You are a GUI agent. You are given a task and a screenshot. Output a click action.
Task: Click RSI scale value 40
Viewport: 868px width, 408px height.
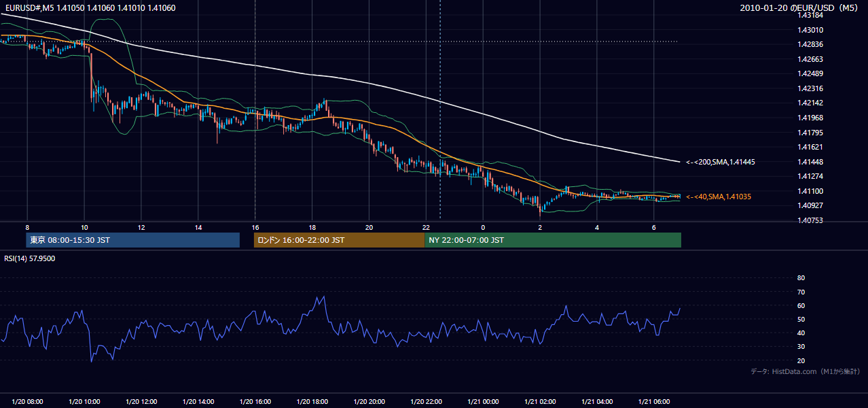point(801,333)
